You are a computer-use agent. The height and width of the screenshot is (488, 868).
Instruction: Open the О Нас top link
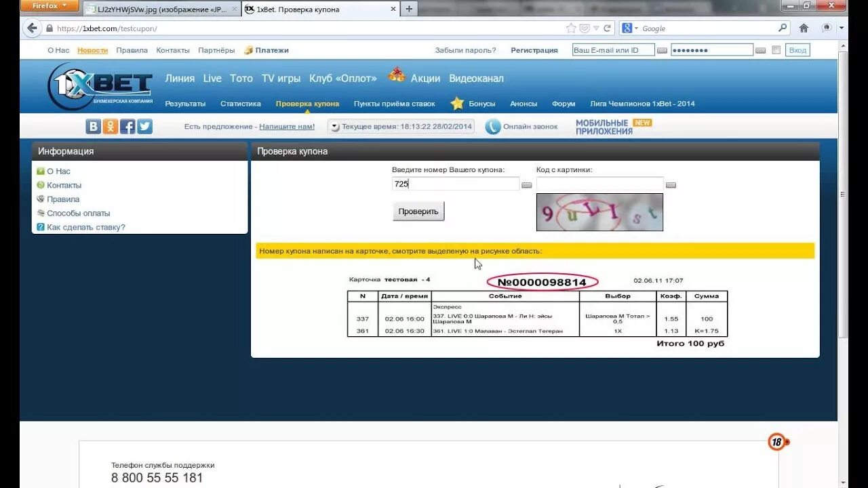(x=58, y=50)
